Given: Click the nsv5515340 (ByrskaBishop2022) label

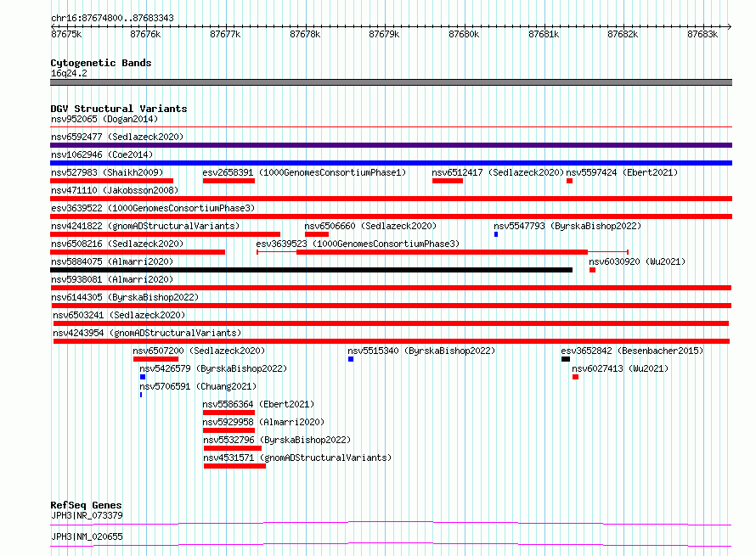Looking at the screenshot, I should coord(421,351).
